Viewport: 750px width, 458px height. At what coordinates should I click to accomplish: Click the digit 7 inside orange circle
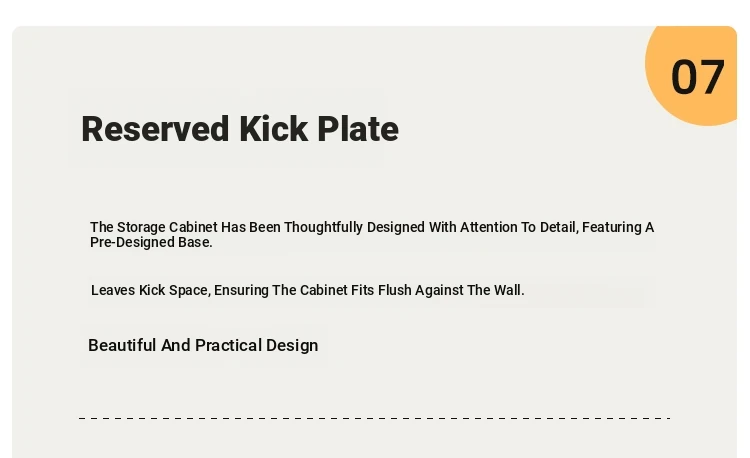[x=712, y=76]
